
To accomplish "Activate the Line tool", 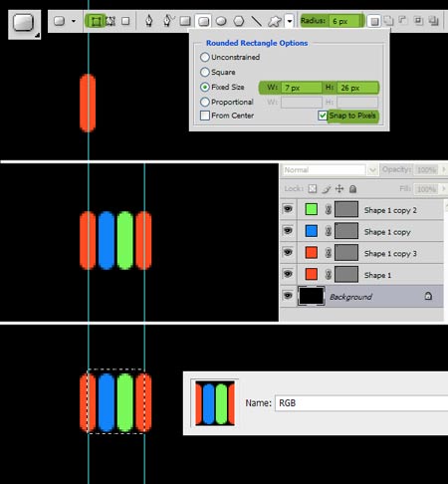I will 256,21.
